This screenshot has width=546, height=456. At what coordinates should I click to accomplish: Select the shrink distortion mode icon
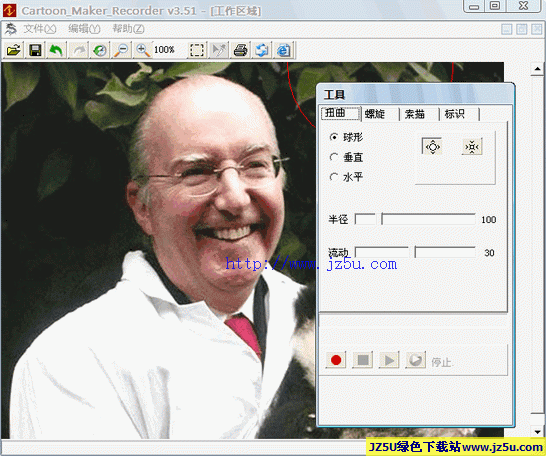pyautogui.click(x=472, y=147)
